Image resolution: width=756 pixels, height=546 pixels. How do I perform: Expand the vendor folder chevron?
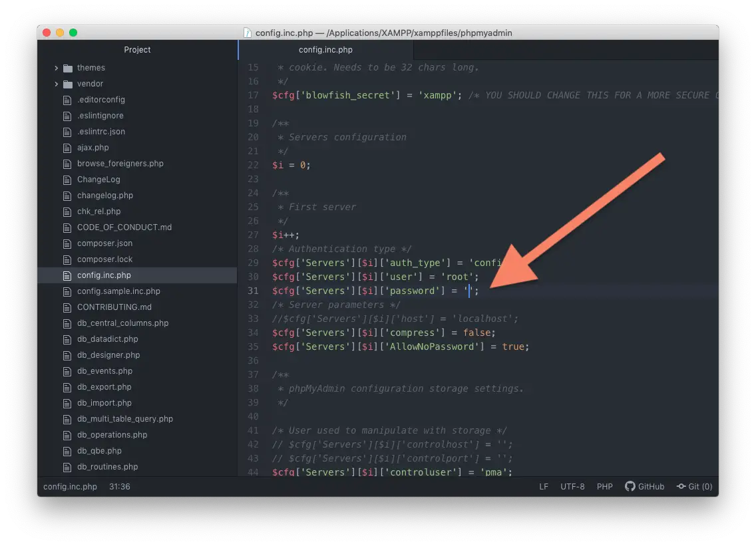[57, 84]
